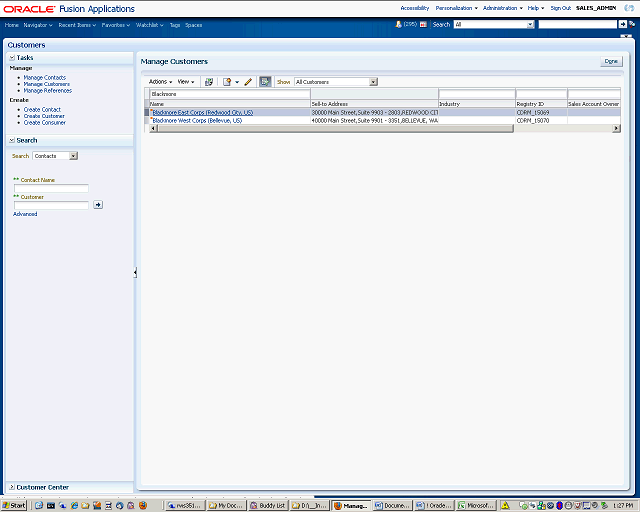This screenshot has height=512, width=640.
Task: Click the table scroll right arrow
Action: click(x=616, y=128)
